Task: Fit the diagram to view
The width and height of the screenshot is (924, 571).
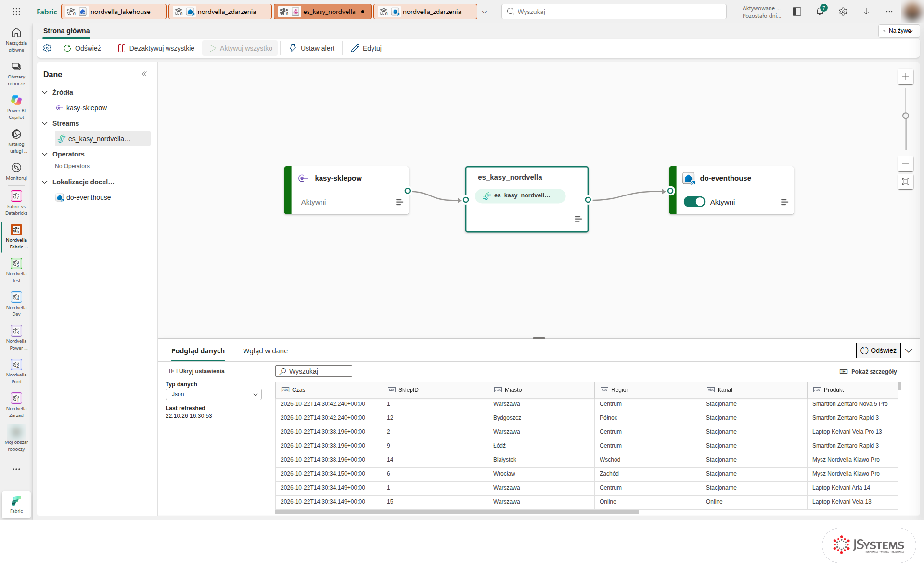Action: click(906, 182)
